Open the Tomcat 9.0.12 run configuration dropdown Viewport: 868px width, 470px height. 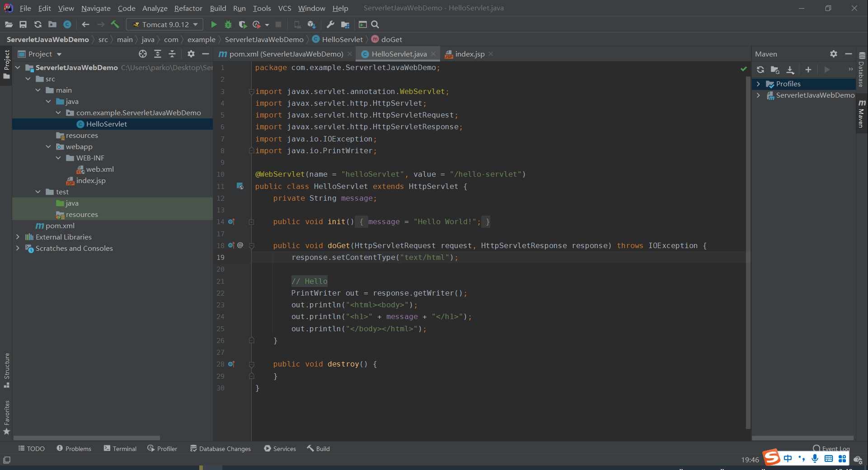click(x=165, y=24)
